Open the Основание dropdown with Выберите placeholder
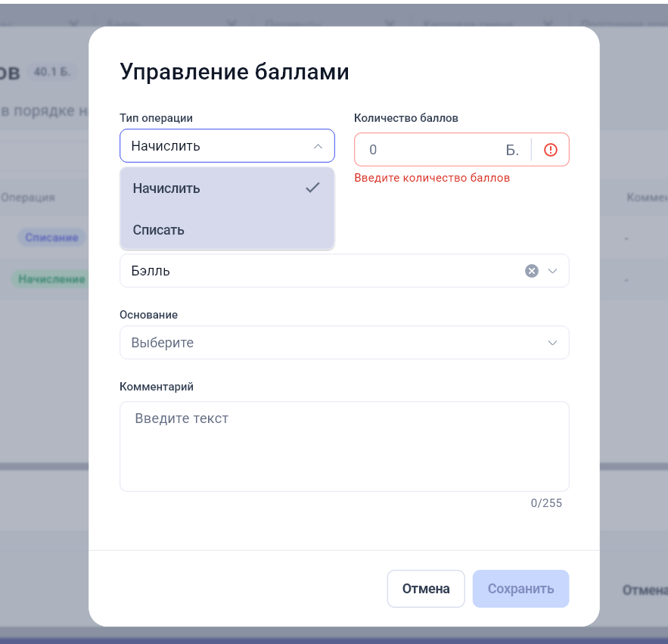This screenshot has width=668, height=644. [344, 343]
